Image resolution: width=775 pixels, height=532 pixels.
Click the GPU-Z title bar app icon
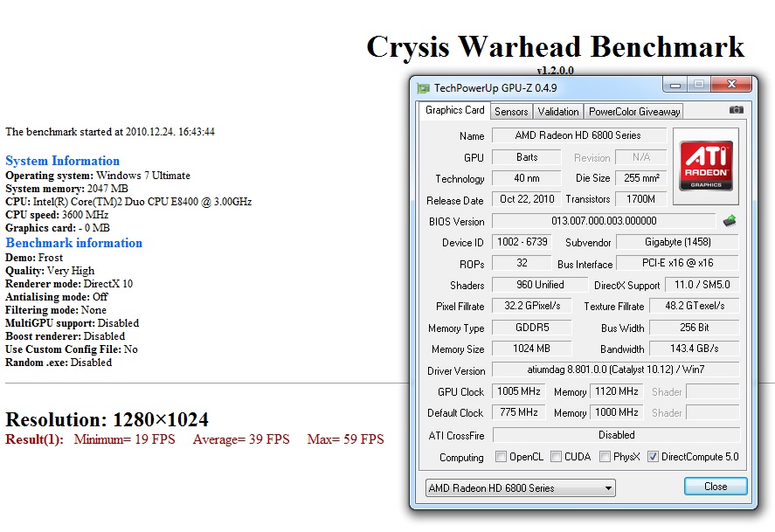(x=423, y=88)
